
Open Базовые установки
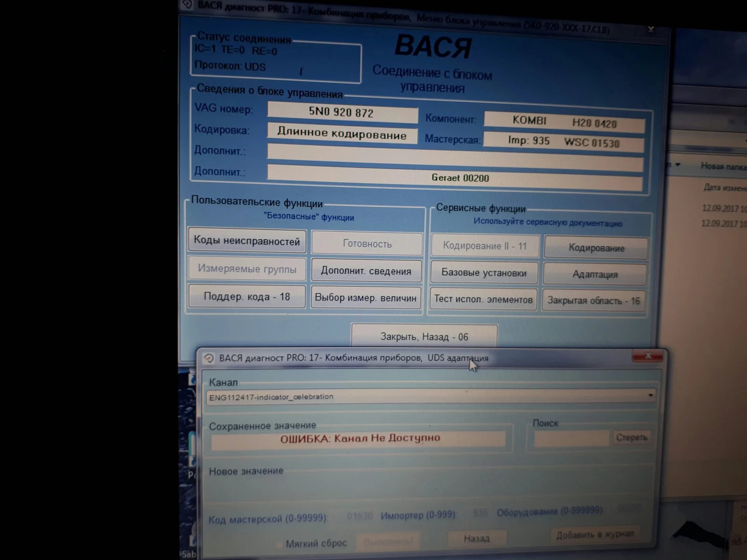point(484,273)
